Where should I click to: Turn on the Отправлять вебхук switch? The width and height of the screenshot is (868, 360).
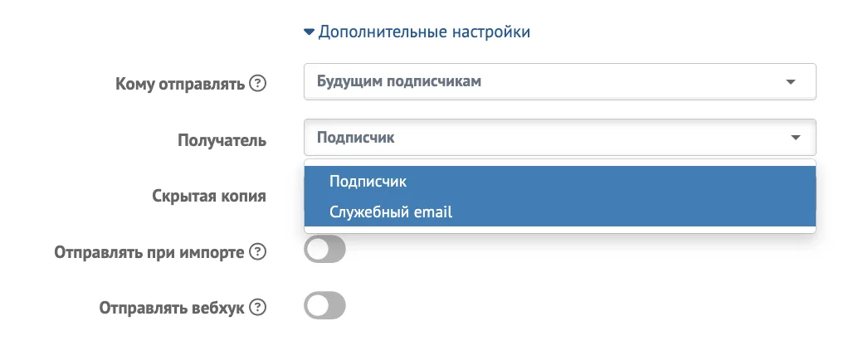324,306
